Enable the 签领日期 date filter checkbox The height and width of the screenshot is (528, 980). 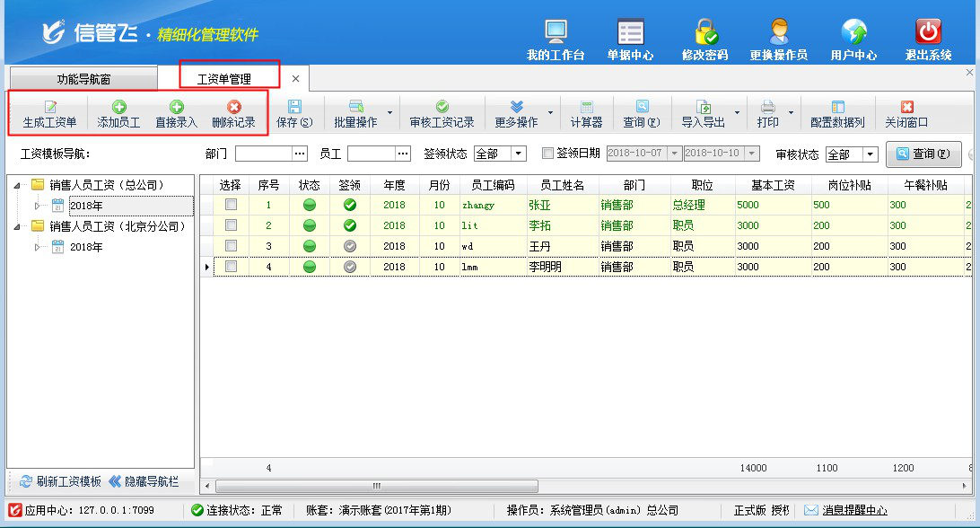(547, 154)
